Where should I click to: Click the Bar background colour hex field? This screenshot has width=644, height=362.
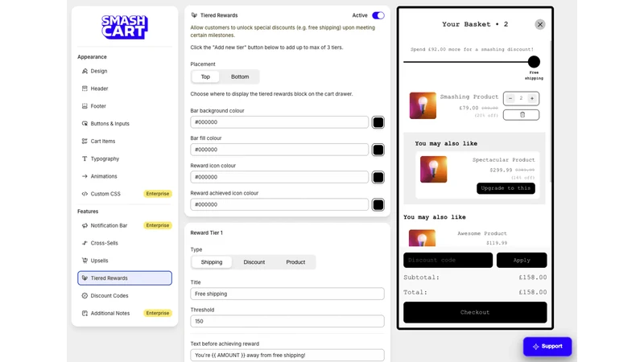(x=279, y=122)
